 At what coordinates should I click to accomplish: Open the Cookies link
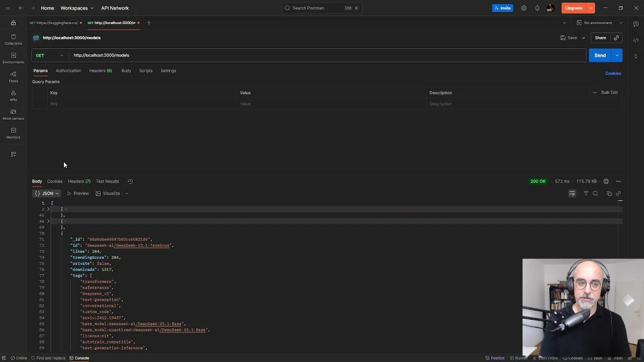pos(613,73)
